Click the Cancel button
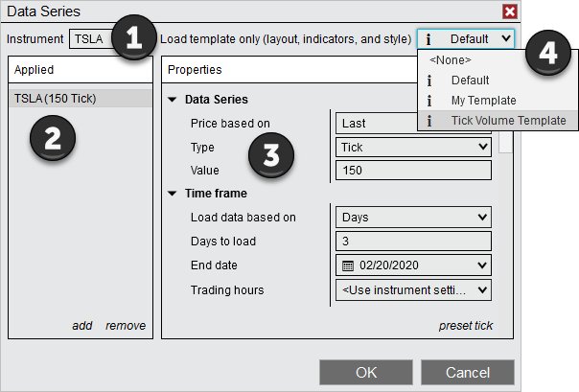The width and height of the screenshot is (579, 392). click(x=467, y=372)
